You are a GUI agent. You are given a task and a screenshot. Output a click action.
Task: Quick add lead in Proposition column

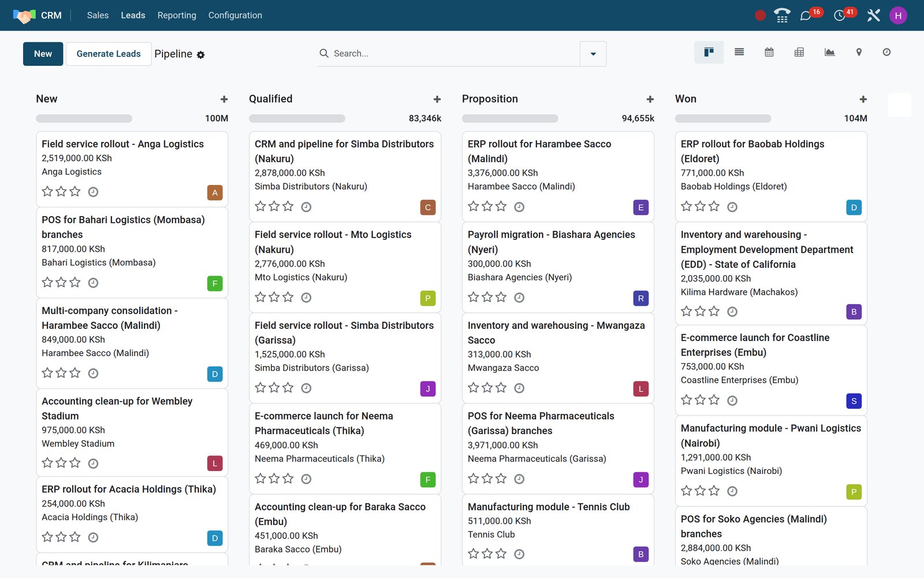(x=650, y=99)
